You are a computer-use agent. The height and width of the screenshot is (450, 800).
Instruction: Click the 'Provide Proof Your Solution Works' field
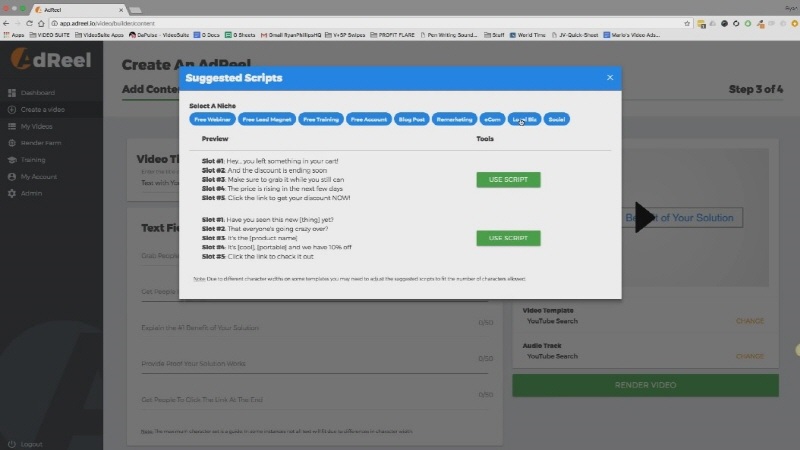click(314, 364)
